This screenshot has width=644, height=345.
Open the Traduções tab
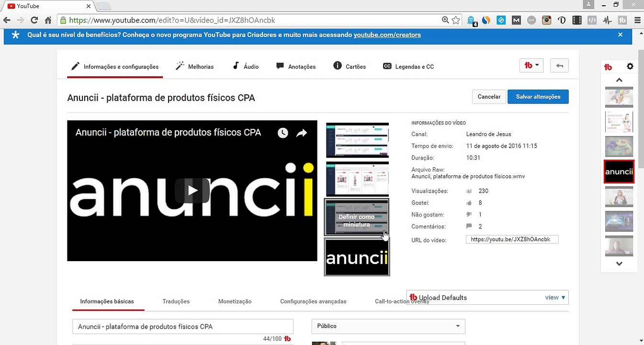[176, 301]
